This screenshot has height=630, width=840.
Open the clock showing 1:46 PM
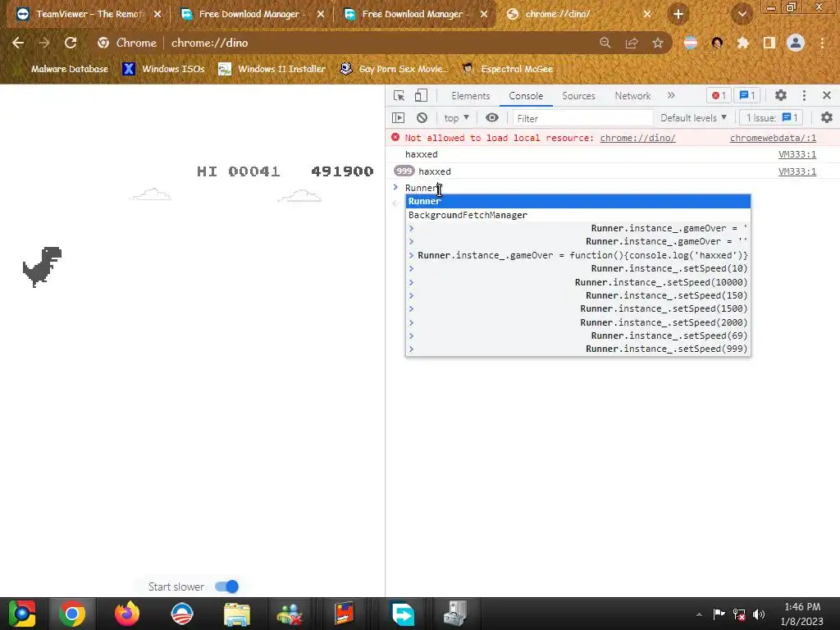coord(802,614)
